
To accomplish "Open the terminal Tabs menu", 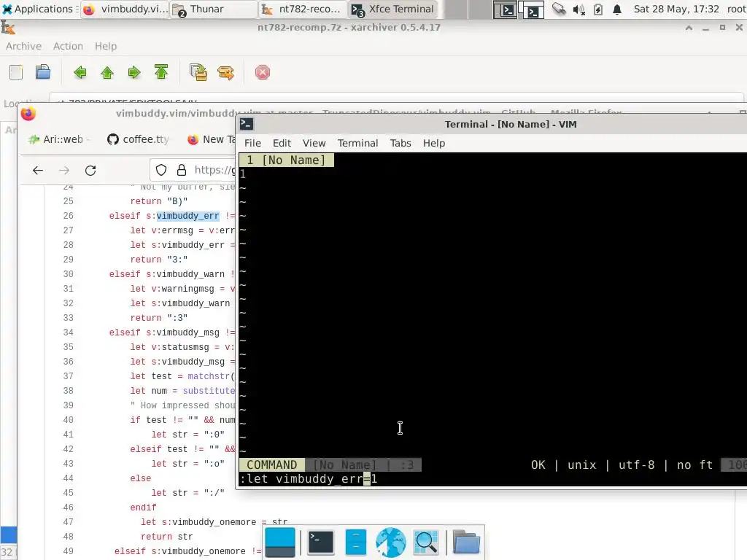I will pyautogui.click(x=400, y=144).
